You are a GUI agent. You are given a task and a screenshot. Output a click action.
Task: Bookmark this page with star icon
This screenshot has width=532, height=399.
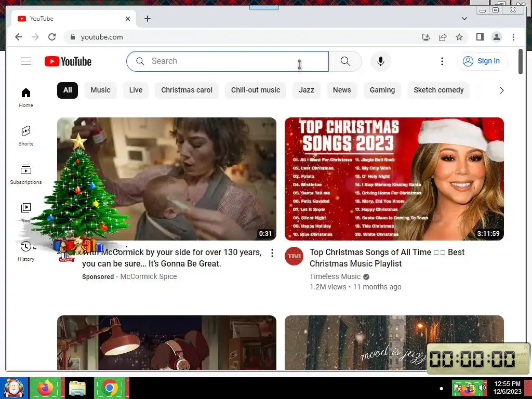pyautogui.click(x=459, y=37)
